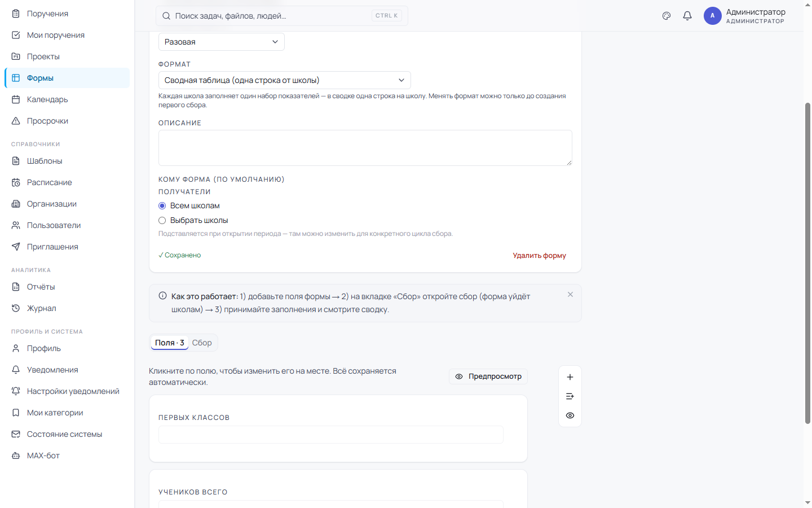
Task: Click the eye preview icon in the side toolbar
Action: pos(570,415)
